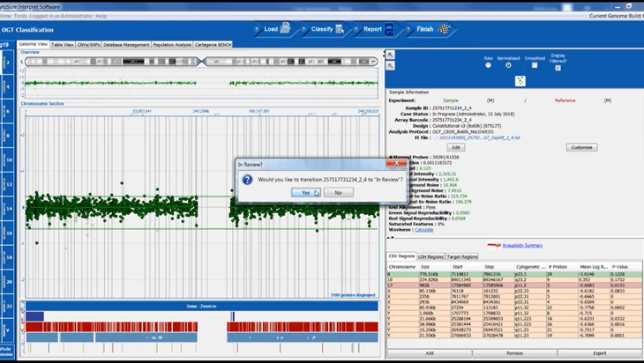Click the Waviness Calculate link
Viewport: 644px width, 363px height.
pyautogui.click(x=423, y=230)
